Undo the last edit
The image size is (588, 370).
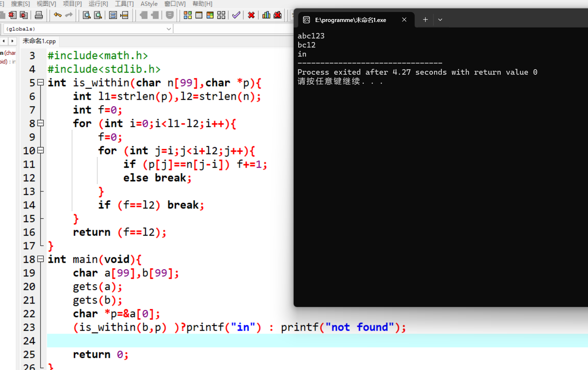[58, 15]
